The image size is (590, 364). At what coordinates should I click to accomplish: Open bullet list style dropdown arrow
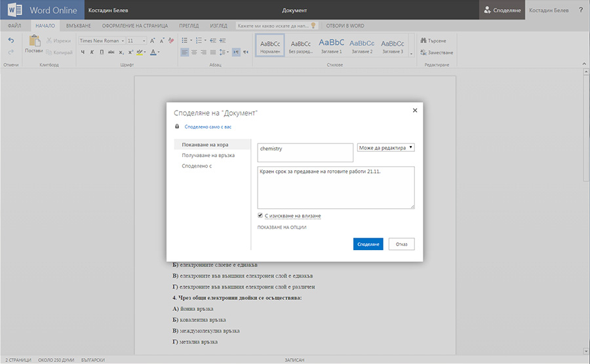191,41
